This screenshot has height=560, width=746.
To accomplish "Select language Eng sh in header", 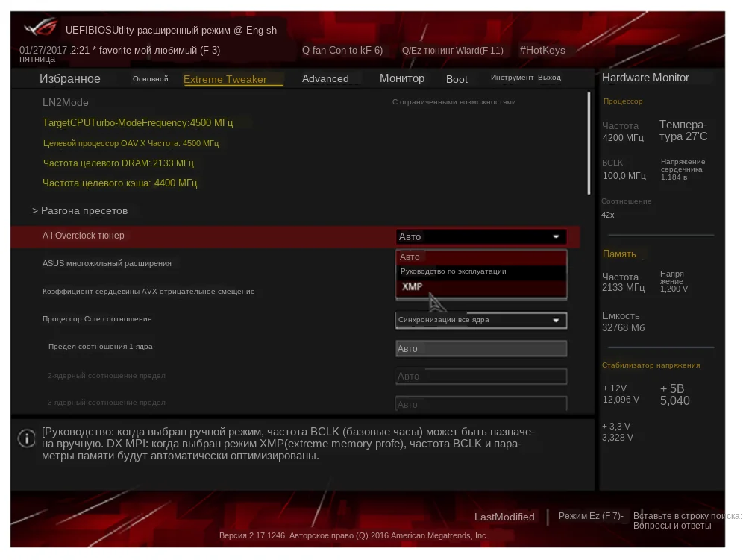I will 261,30.
